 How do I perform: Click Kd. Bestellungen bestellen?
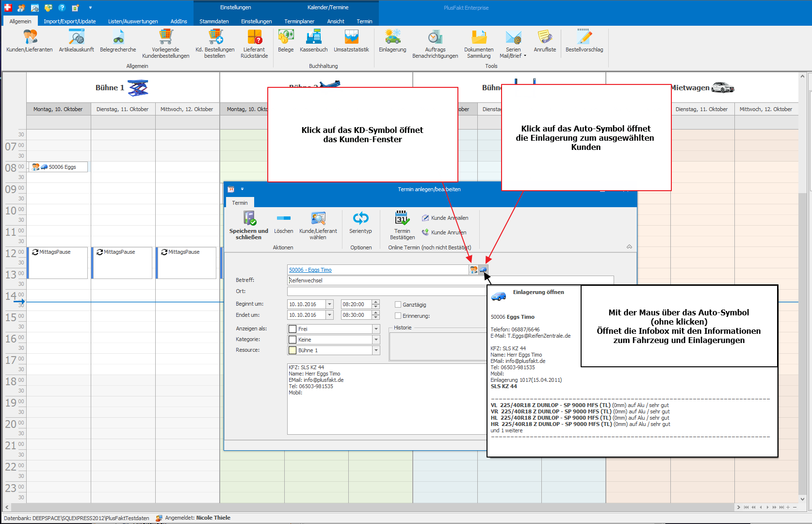click(215, 44)
